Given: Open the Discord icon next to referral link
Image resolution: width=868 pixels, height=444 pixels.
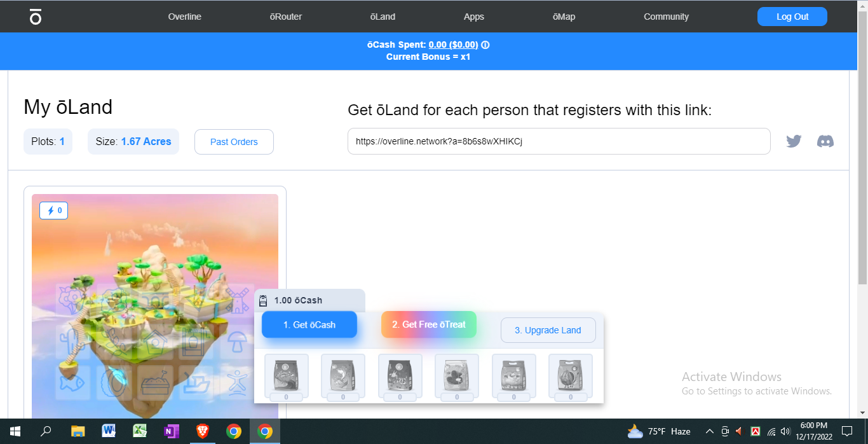Looking at the screenshot, I should click(825, 141).
